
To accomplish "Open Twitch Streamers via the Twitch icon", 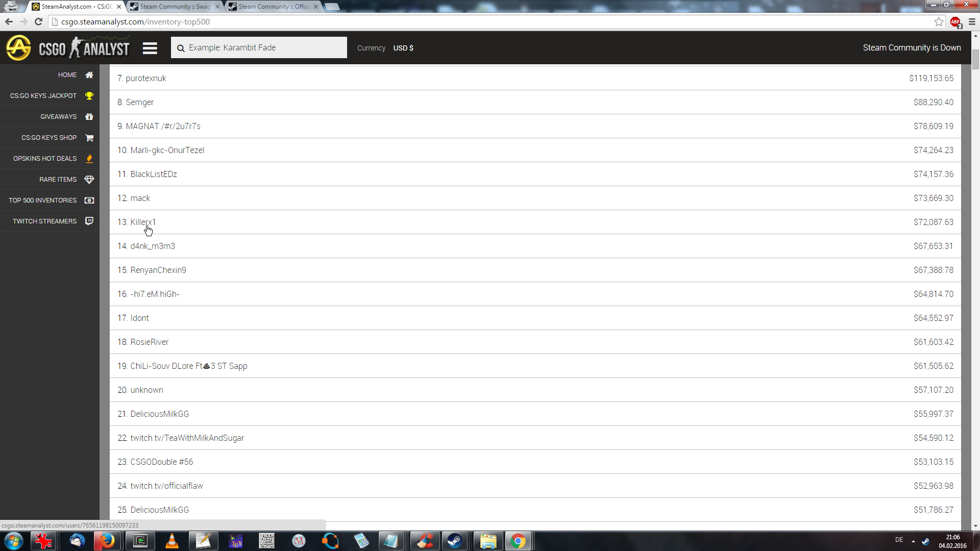I will pyautogui.click(x=89, y=221).
